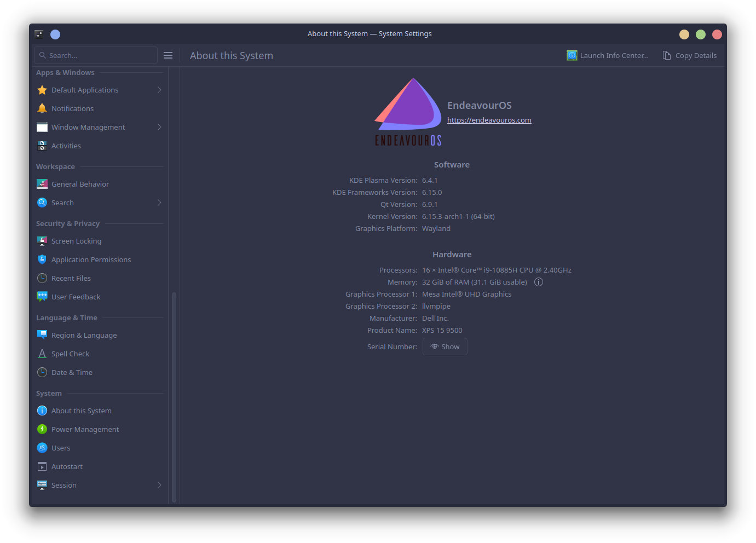Expand the Session chevron arrow
This screenshot has height=543, width=756.
[x=159, y=485]
